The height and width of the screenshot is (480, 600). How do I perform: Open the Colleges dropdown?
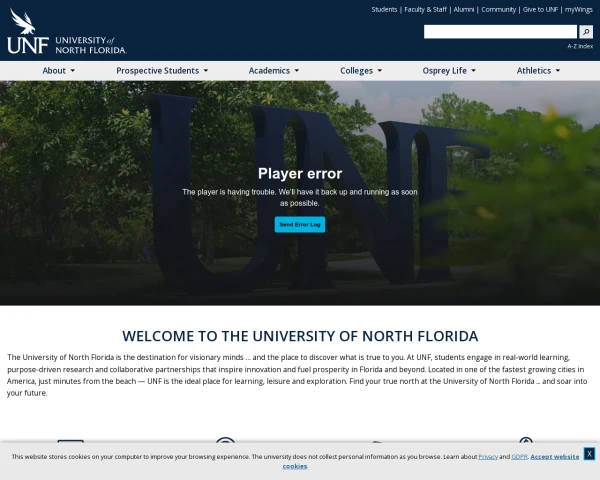click(x=361, y=71)
